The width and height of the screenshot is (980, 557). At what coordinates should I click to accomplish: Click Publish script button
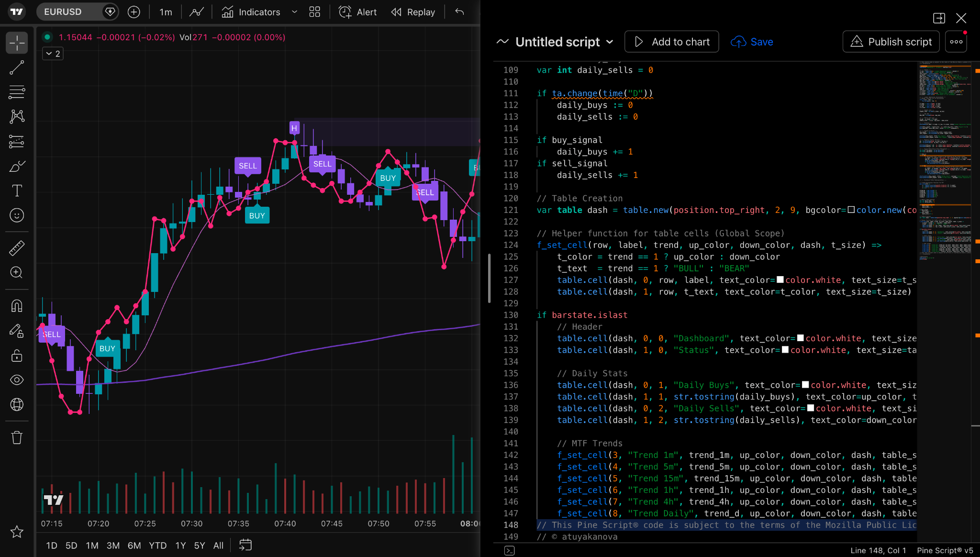click(891, 42)
